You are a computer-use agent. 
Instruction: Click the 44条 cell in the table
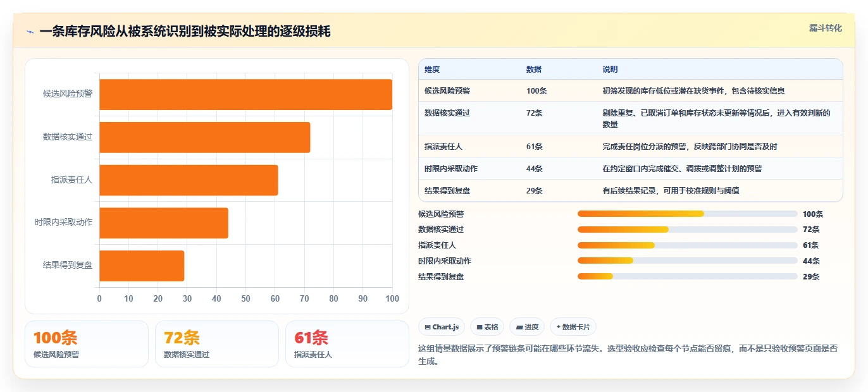pos(535,169)
